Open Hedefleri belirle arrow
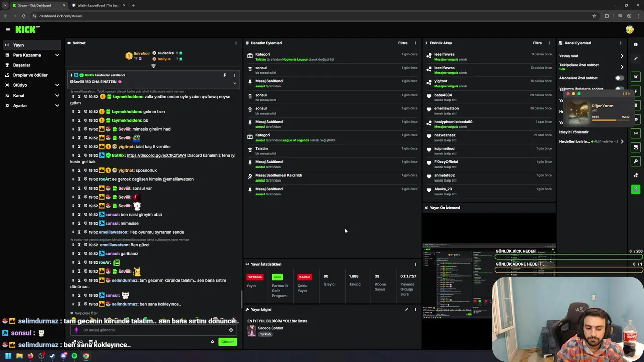Image resolution: width=644 pixels, height=362 pixels. point(622,142)
